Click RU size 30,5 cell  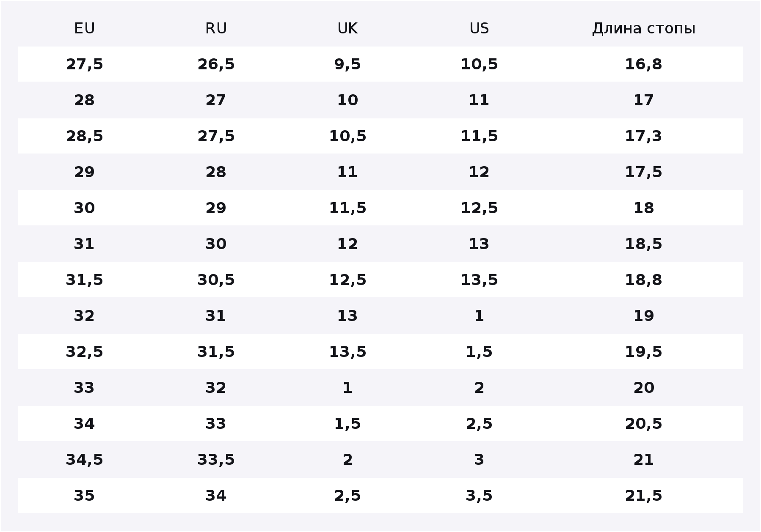(216, 280)
